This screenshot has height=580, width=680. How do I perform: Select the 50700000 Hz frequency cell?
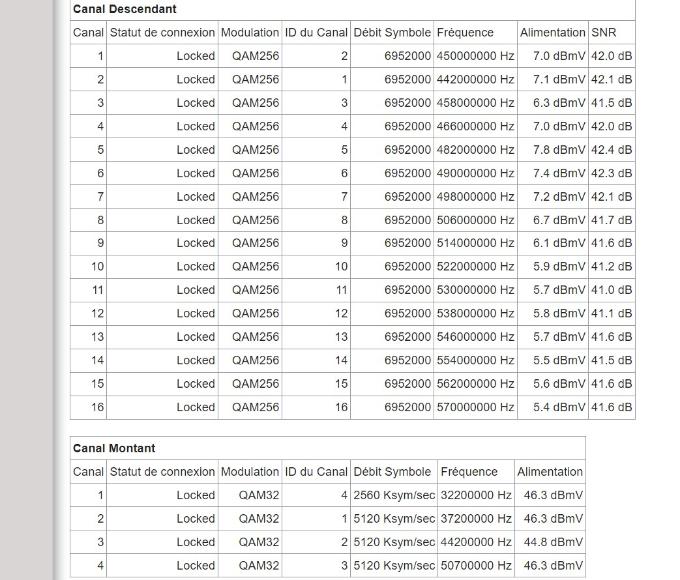pyautogui.click(x=475, y=565)
